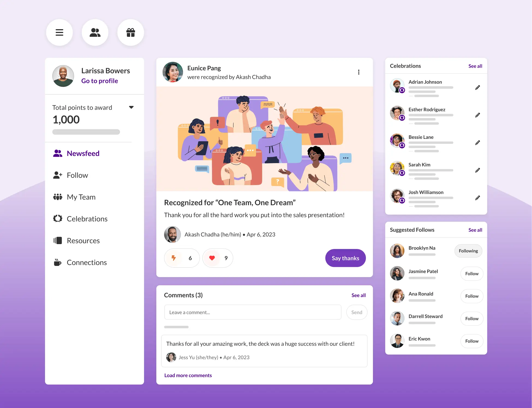This screenshot has width=532, height=408.
Task: Click the Leave a comment input field
Action: tap(253, 312)
